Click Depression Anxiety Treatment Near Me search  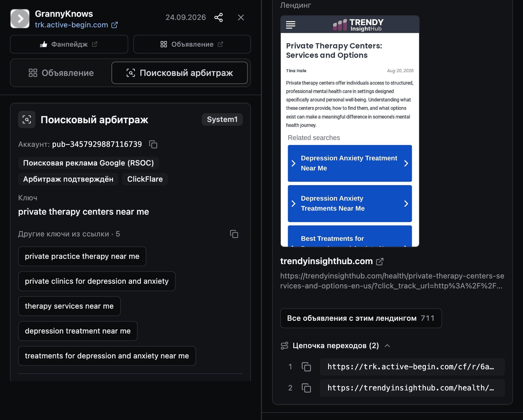(x=350, y=163)
